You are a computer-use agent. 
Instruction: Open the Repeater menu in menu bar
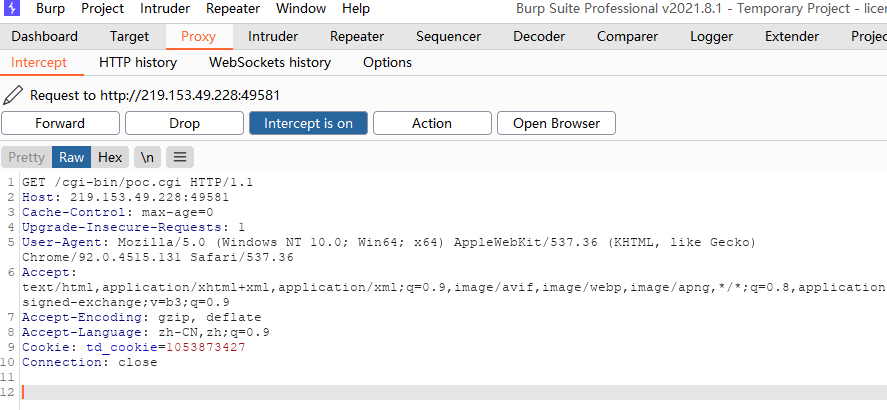233,8
